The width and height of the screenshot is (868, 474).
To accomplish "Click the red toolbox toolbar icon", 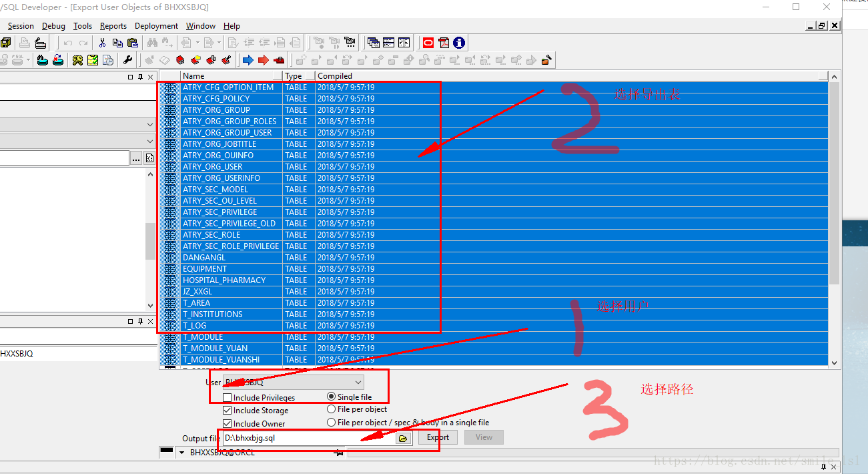I will point(279,60).
